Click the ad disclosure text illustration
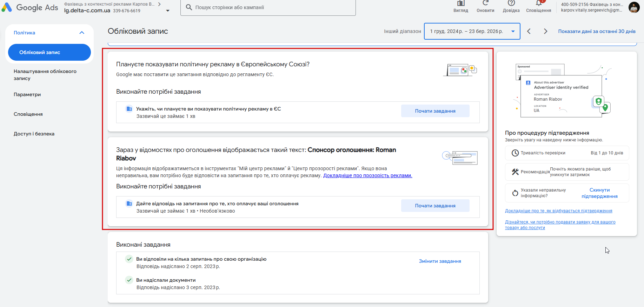This screenshot has height=307, width=644. pos(460,158)
